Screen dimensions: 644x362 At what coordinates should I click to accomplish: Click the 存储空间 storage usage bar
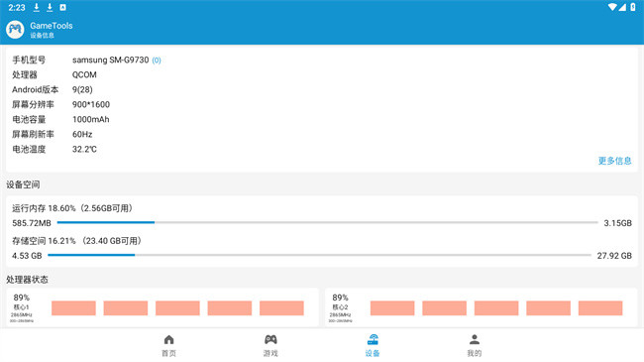click(319, 255)
